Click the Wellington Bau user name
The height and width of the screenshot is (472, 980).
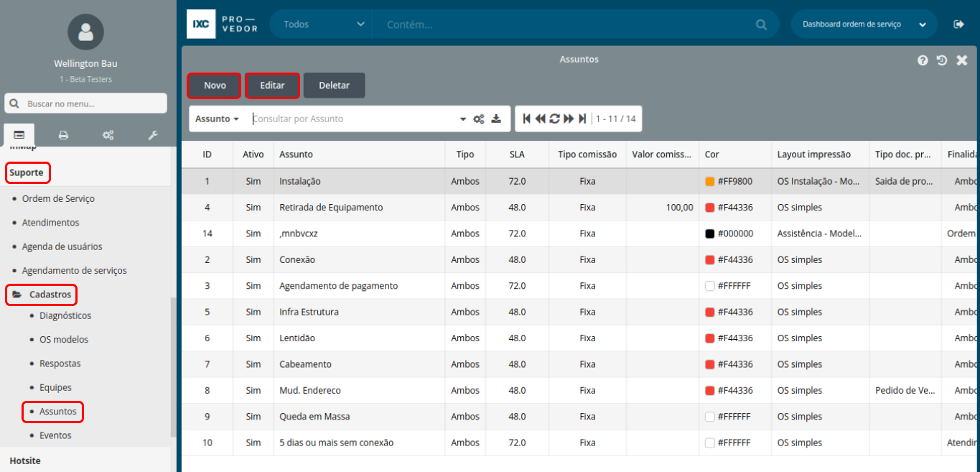(x=85, y=64)
